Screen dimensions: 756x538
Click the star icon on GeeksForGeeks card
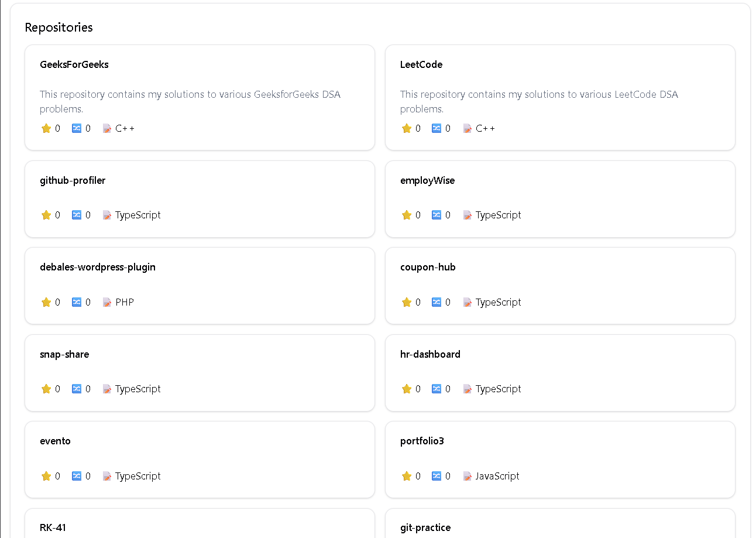[46, 128]
